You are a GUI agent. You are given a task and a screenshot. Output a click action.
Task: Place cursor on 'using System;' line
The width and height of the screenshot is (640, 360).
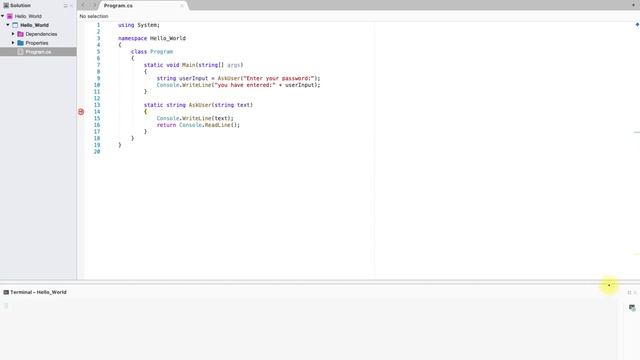tap(139, 25)
